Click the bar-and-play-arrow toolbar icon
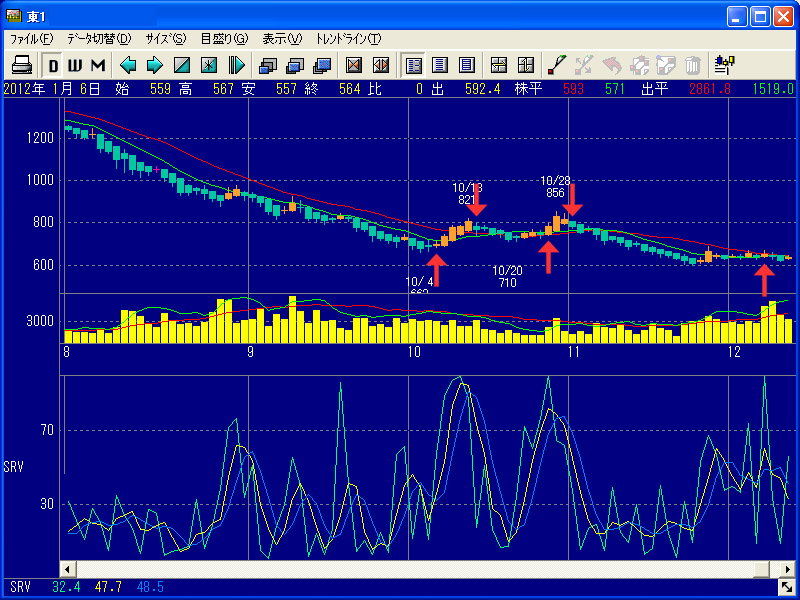 (236, 65)
